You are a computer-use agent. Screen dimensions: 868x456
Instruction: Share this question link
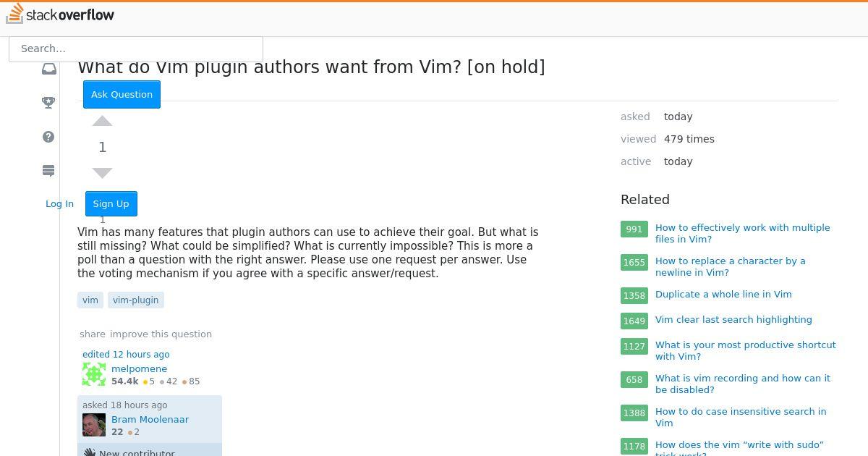click(93, 334)
